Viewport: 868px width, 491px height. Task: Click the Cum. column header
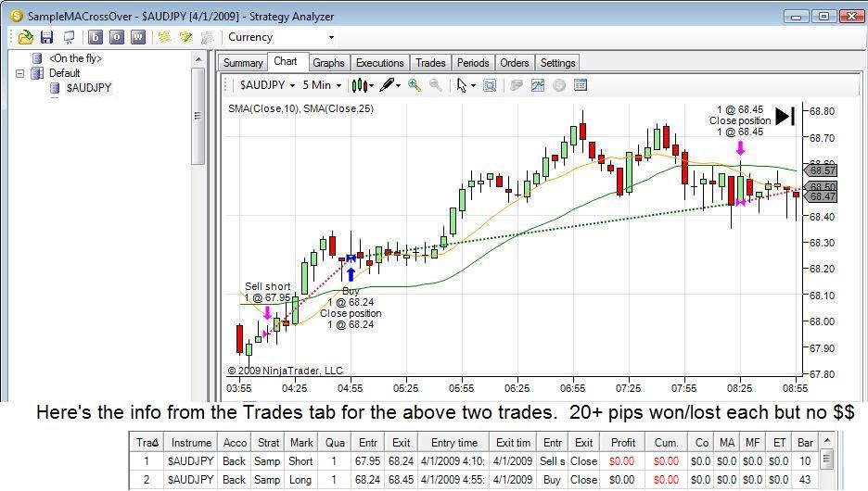click(x=666, y=443)
